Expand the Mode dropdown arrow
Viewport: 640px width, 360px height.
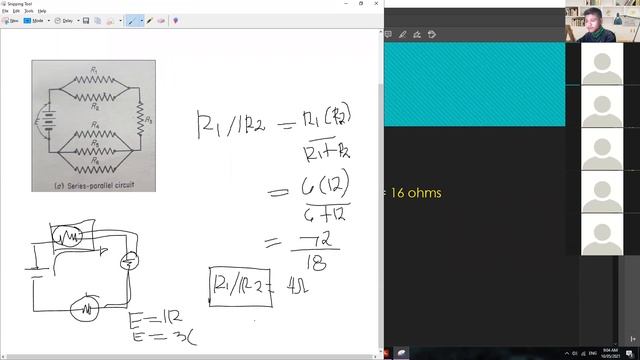click(x=49, y=20)
